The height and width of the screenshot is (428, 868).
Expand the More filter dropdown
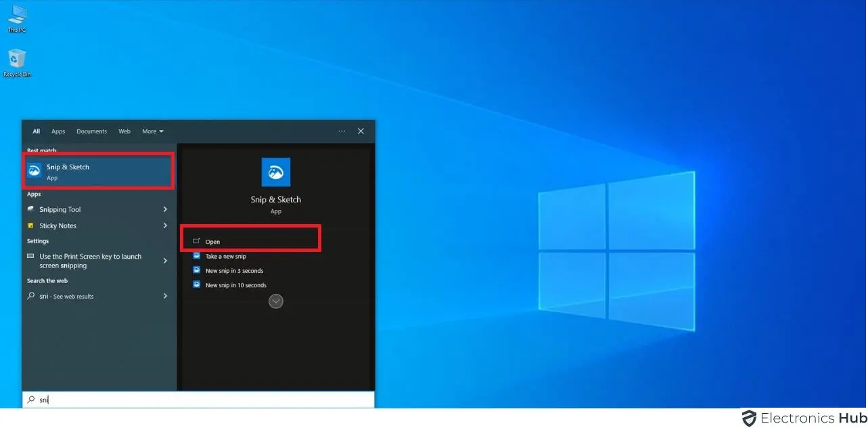click(152, 131)
